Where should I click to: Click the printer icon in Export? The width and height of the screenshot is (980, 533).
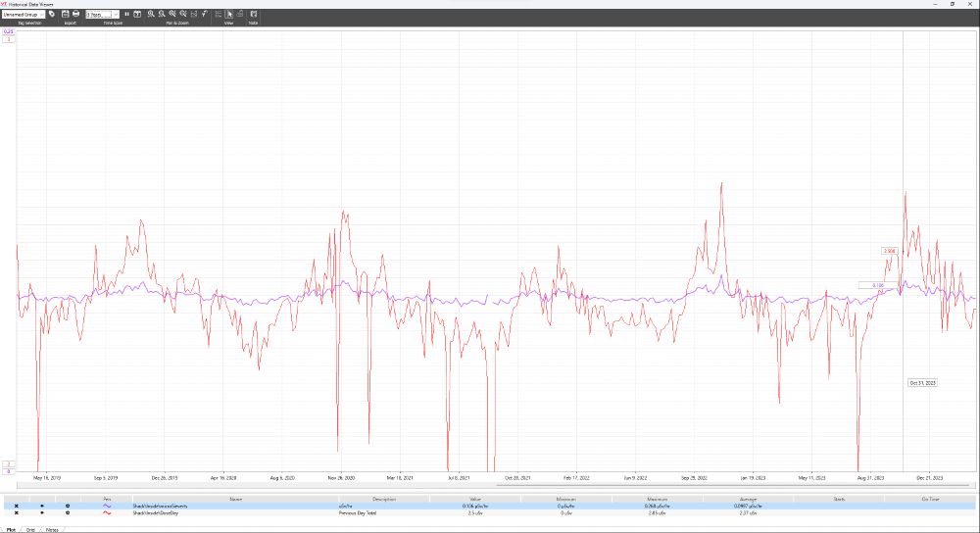pos(75,14)
